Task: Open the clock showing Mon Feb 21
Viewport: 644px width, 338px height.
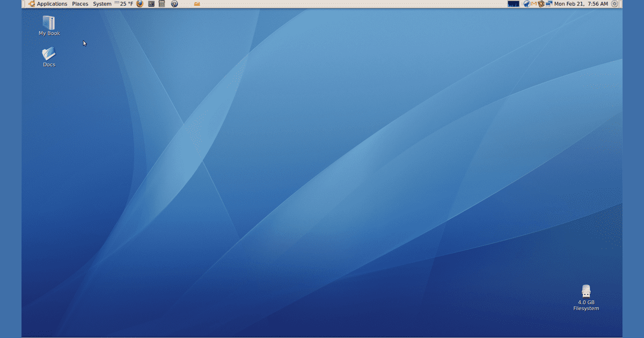Action: tap(581, 4)
